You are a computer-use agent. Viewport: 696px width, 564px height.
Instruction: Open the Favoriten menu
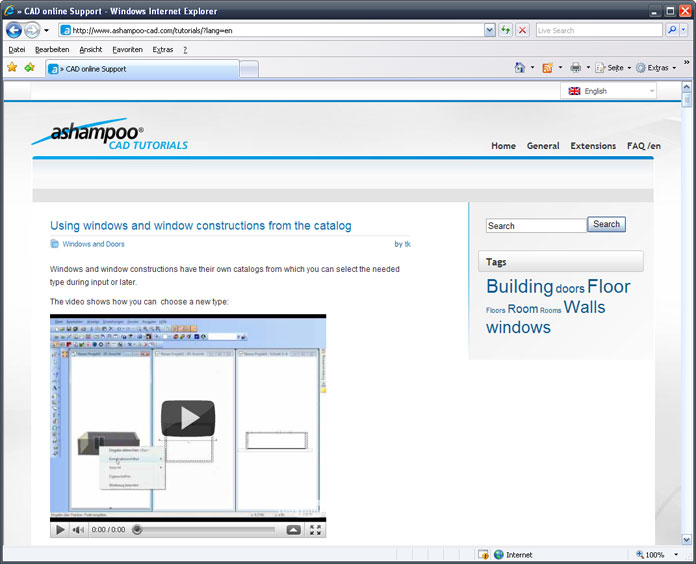pos(127,50)
